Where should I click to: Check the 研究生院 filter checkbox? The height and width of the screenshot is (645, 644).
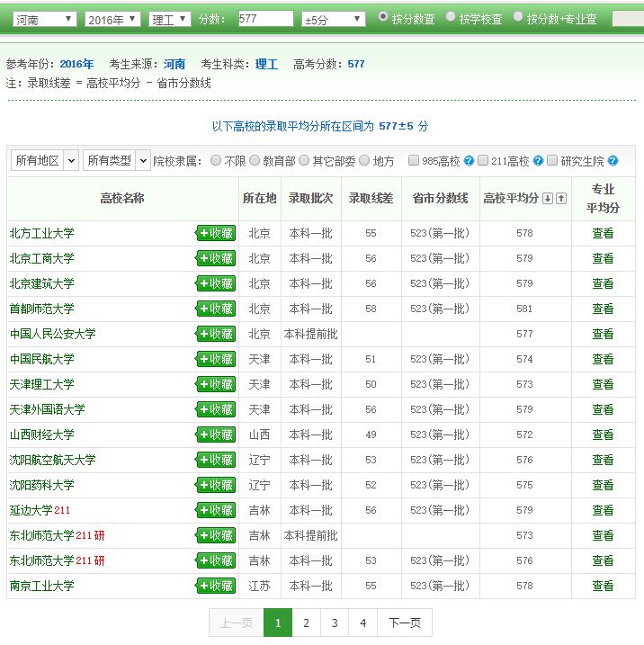tap(552, 160)
